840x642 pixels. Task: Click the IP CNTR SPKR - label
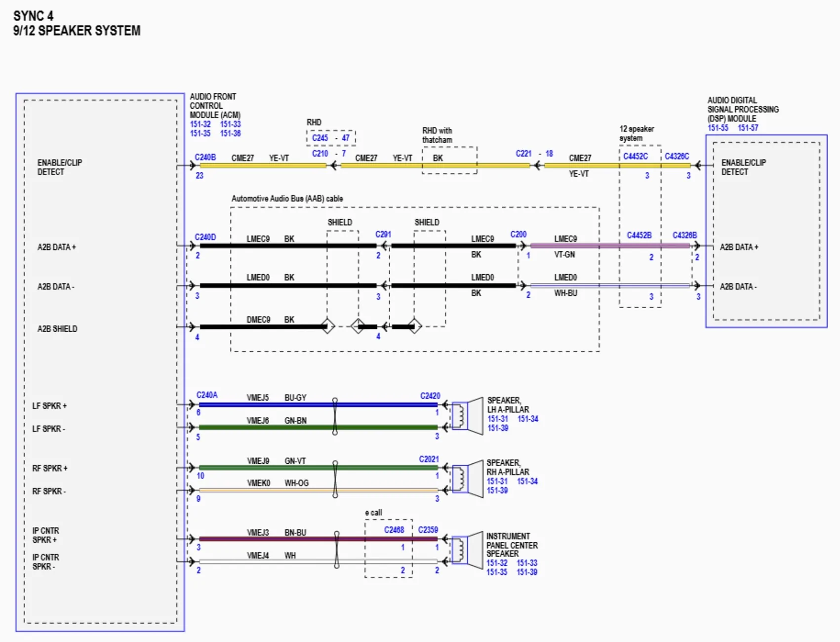[46, 562]
